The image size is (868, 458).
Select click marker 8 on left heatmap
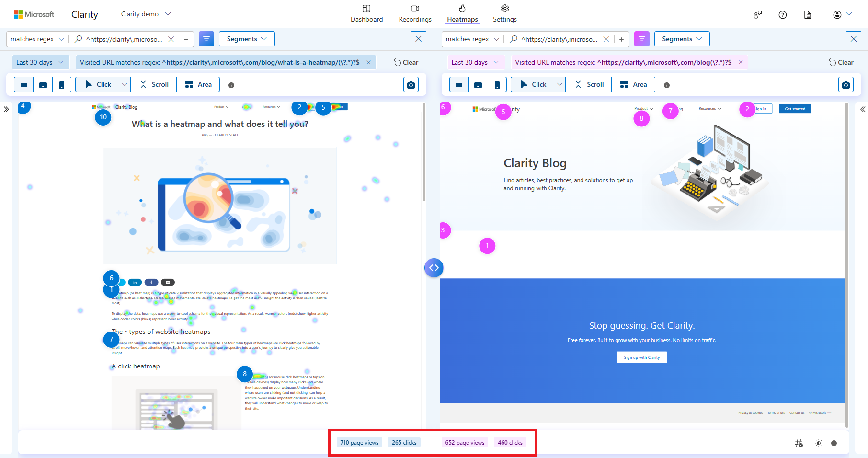[x=245, y=374]
